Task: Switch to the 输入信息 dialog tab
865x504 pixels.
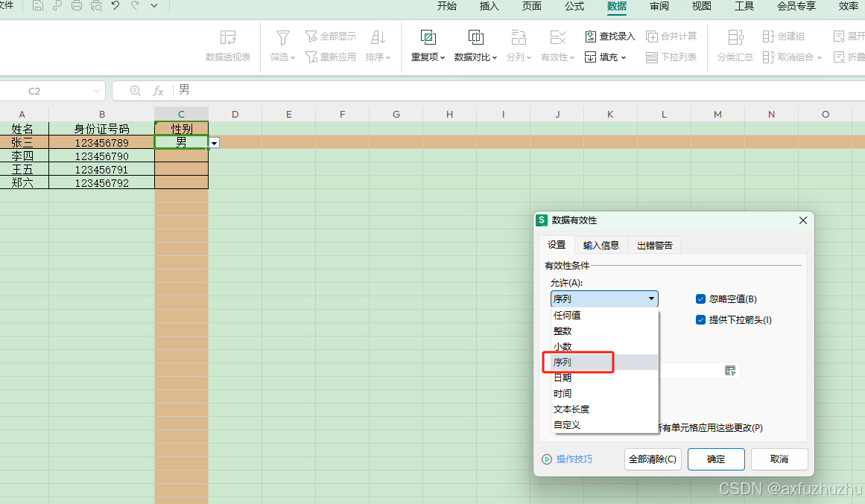Action: point(601,246)
